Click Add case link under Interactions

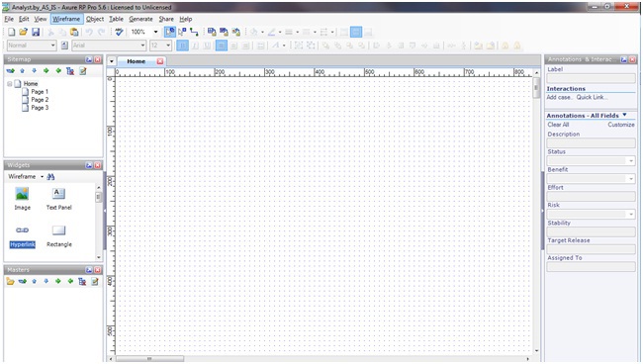point(559,97)
